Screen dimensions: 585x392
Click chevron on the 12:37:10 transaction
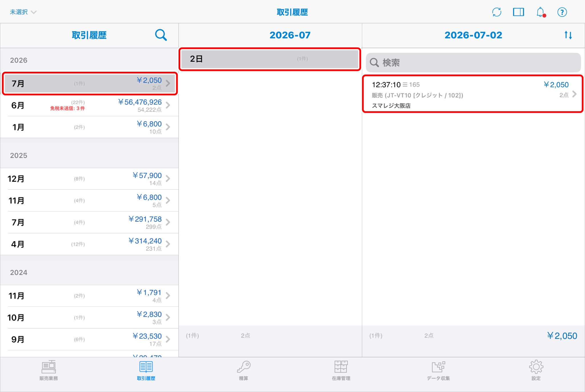coord(574,94)
